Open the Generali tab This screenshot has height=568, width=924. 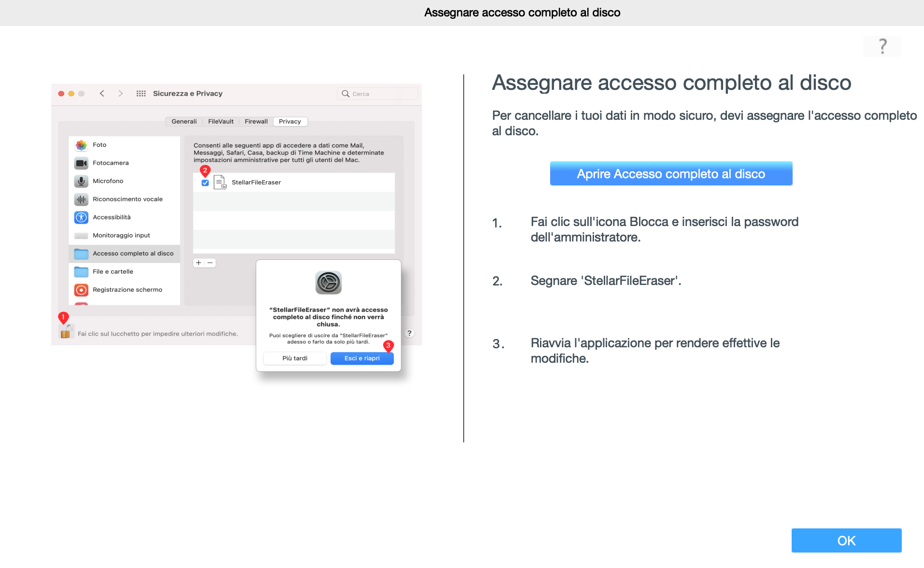coord(184,122)
